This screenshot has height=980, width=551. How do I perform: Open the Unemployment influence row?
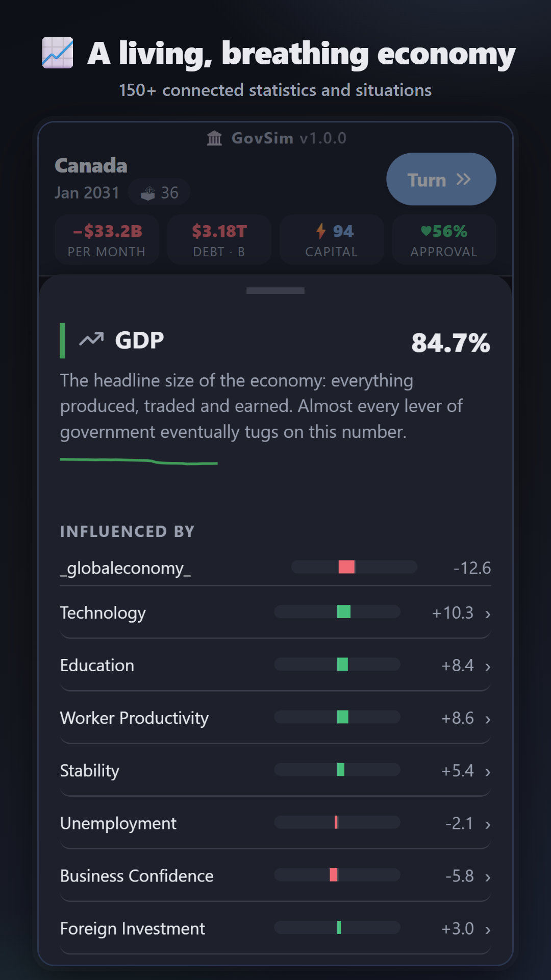(275, 823)
